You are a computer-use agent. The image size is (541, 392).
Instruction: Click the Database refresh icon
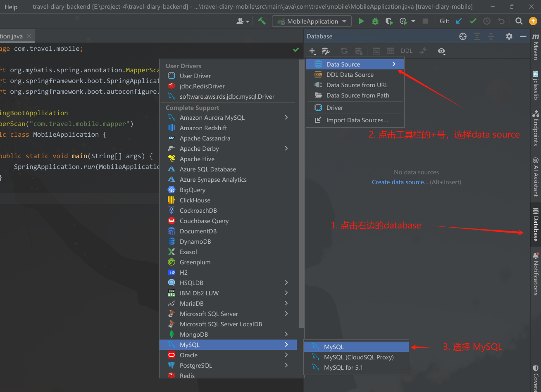tap(344, 51)
